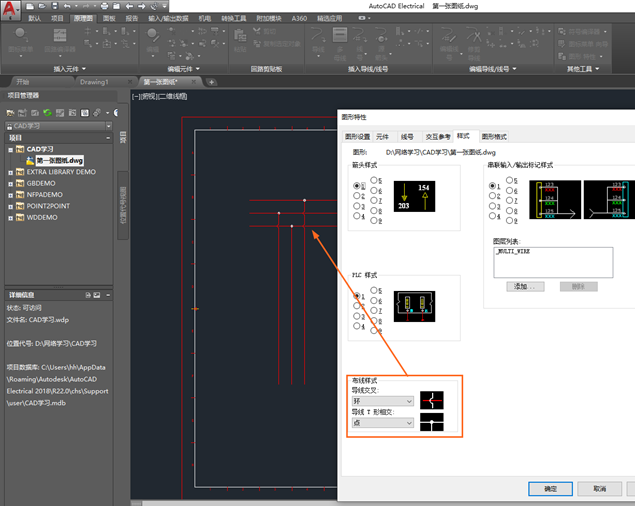Expand the 其他工具 ribbon panel

[x=582, y=69]
